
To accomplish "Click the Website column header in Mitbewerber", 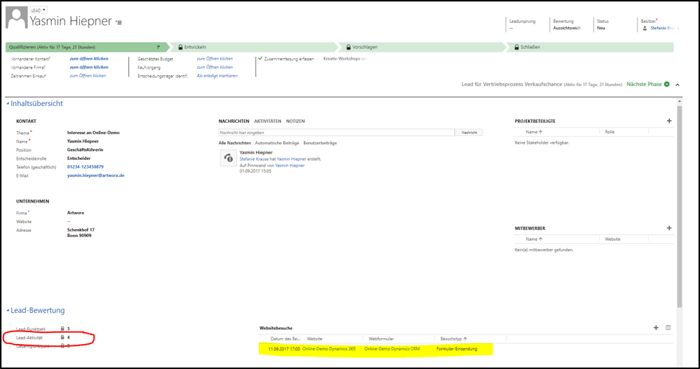I will tap(612, 239).
